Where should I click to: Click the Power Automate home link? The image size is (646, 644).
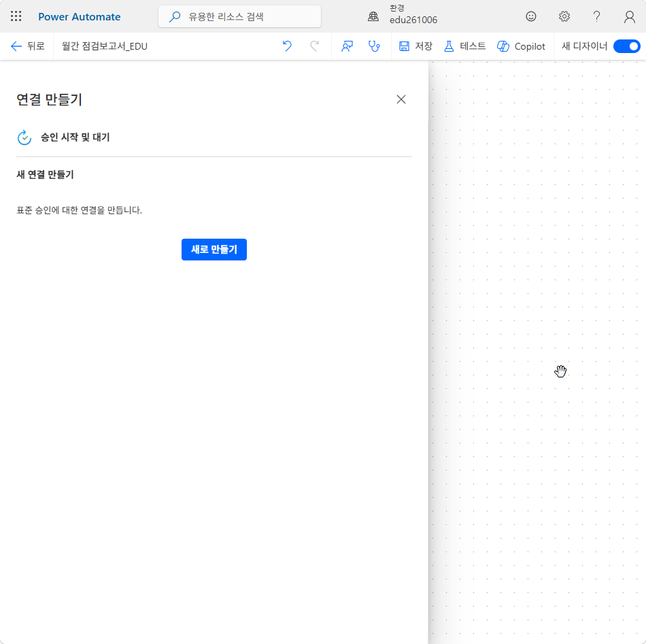tap(79, 16)
